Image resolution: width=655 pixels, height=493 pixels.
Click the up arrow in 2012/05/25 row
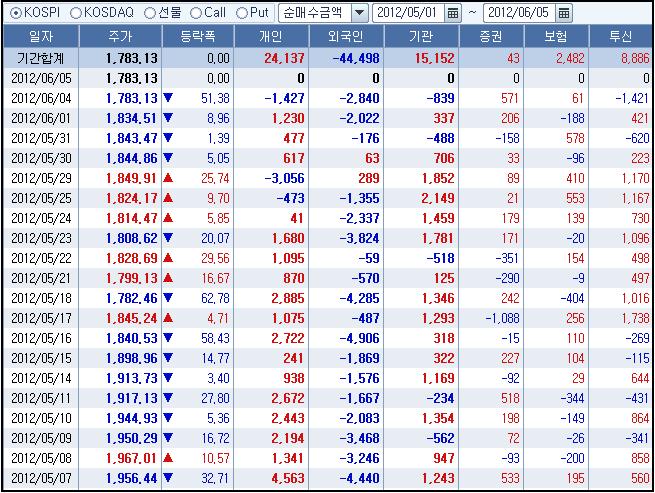pyautogui.click(x=168, y=198)
